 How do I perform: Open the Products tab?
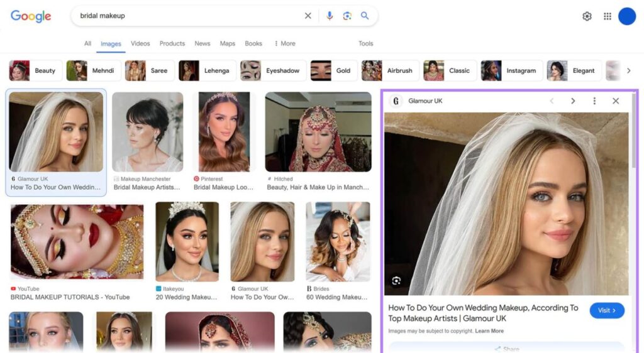coord(172,43)
